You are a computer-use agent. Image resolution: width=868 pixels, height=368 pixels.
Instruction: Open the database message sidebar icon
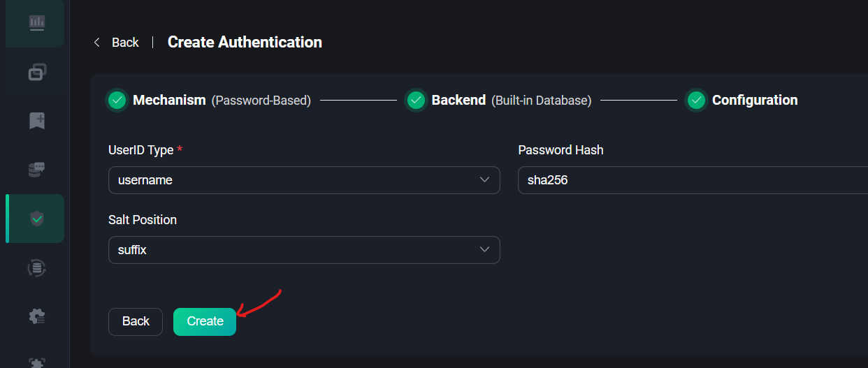(37, 170)
